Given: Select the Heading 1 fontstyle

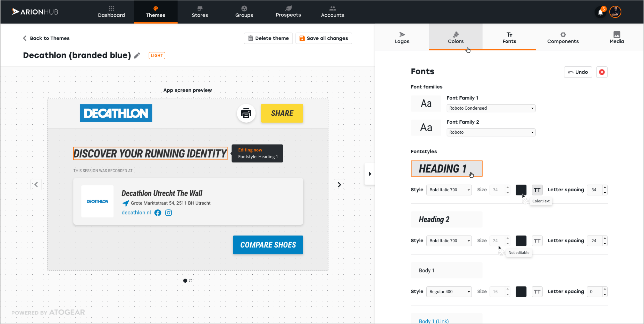Looking at the screenshot, I should 447,169.
